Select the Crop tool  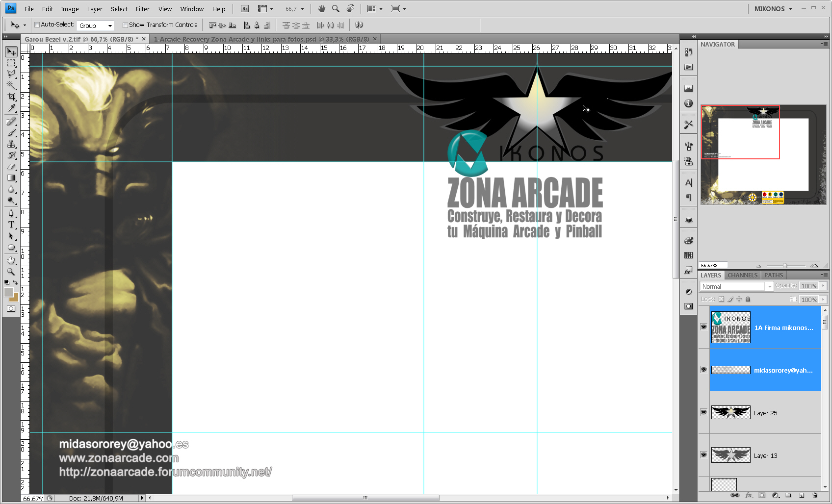point(11,97)
